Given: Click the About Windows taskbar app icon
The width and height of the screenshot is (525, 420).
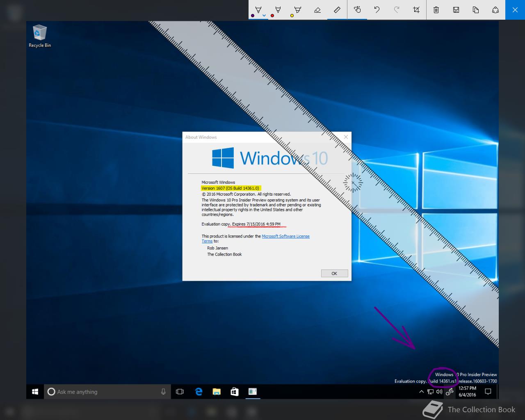Looking at the screenshot, I should (x=253, y=392).
